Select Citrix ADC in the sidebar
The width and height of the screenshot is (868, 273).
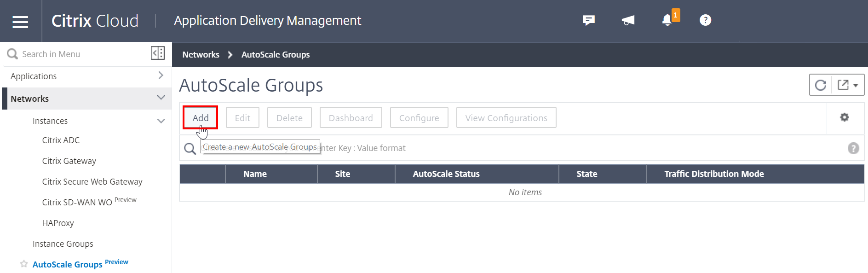click(x=61, y=140)
